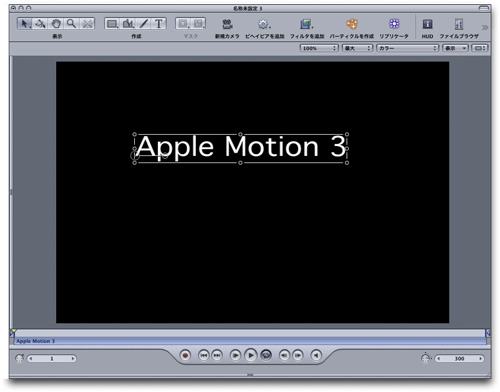Select the Paint stroke tool

click(x=143, y=24)
